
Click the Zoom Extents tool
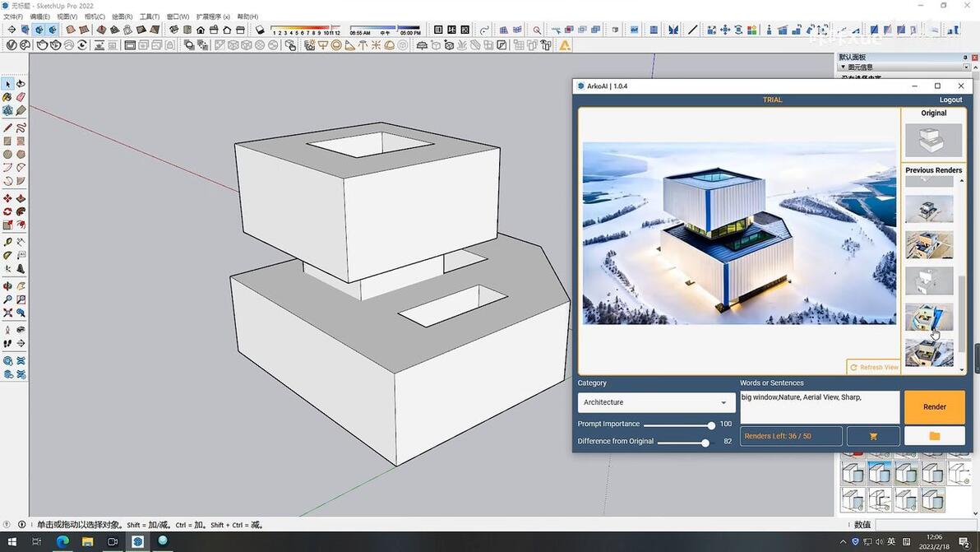tap(7, 313)
